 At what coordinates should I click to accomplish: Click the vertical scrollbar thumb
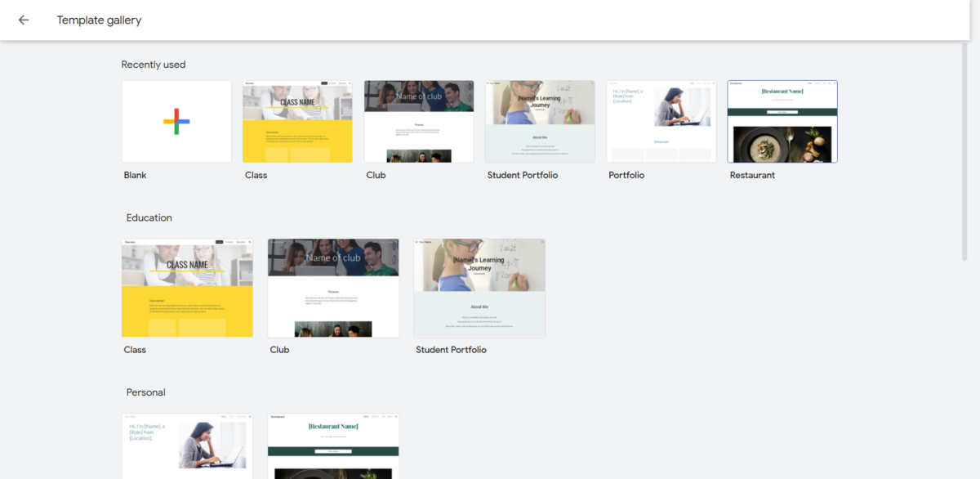click(x=964, y=151)
